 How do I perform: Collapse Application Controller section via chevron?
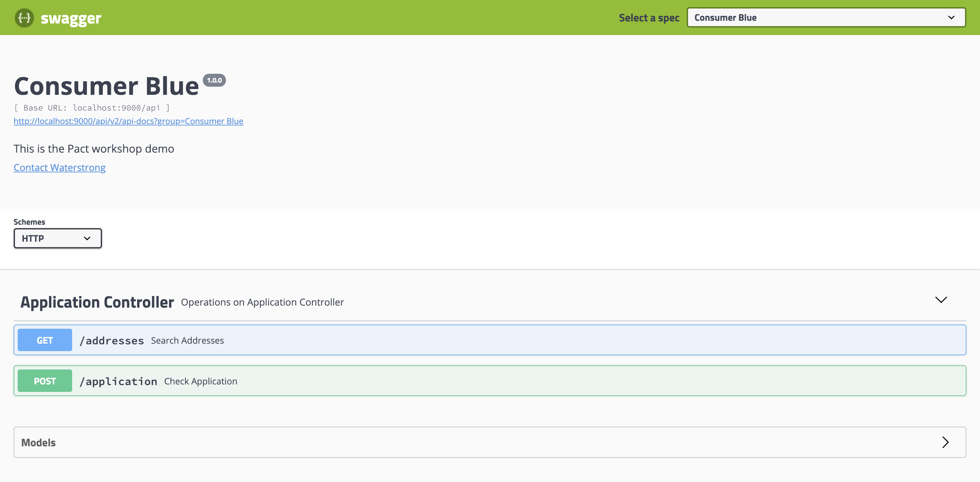pos(941,300)
